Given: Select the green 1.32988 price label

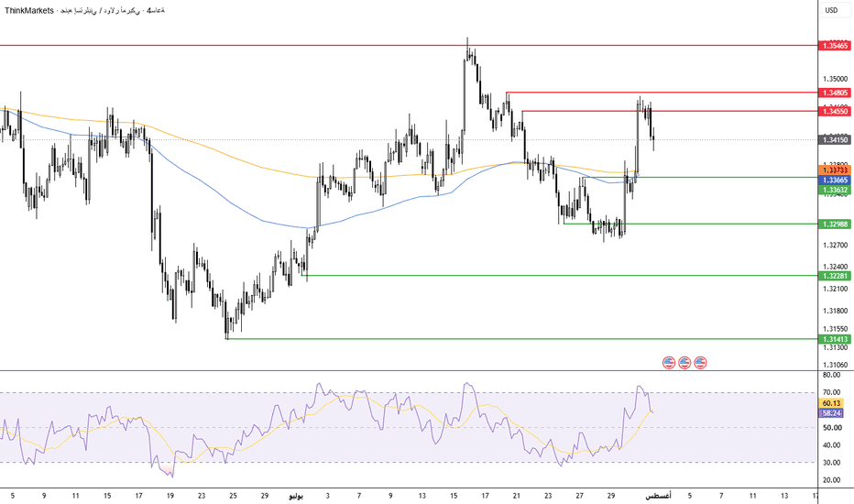Looking at the screenshot, I should (x=835, y=225).
